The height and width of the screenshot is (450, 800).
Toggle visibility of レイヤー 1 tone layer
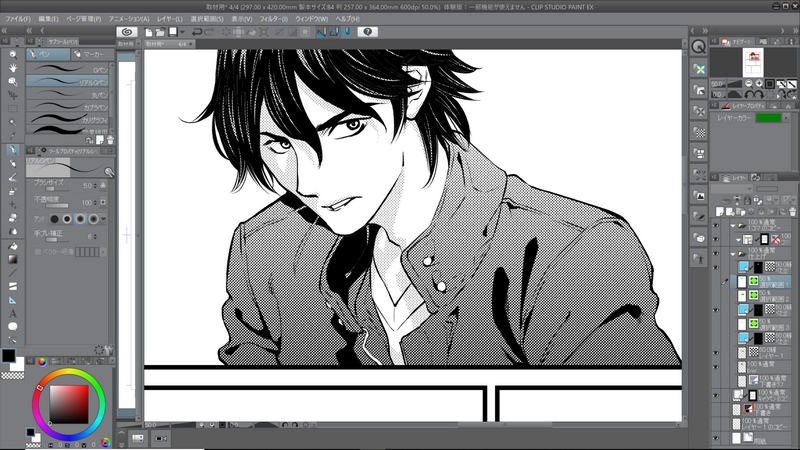click(x=716, y=353)
